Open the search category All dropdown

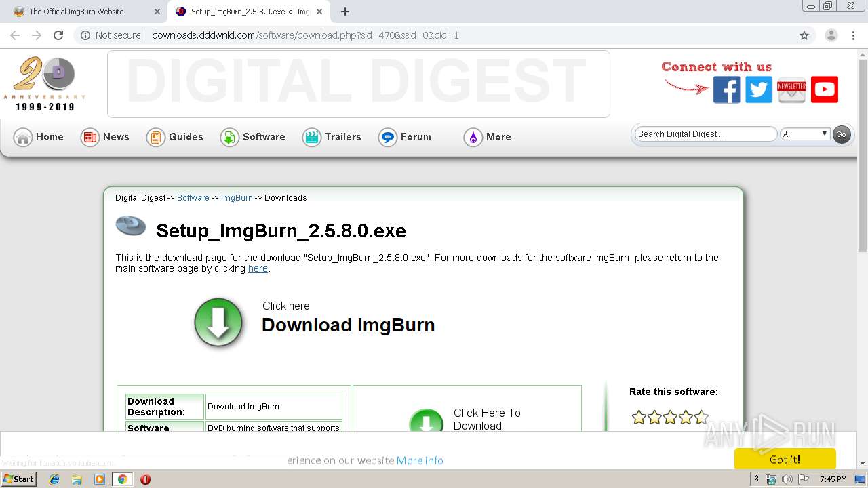tap(805, 134)
